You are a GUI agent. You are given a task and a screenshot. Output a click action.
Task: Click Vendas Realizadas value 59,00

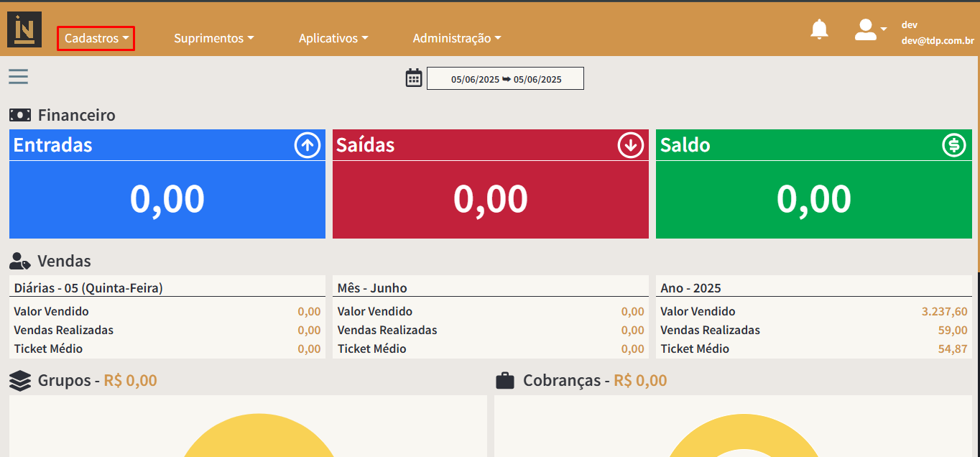tap(952, 331)
